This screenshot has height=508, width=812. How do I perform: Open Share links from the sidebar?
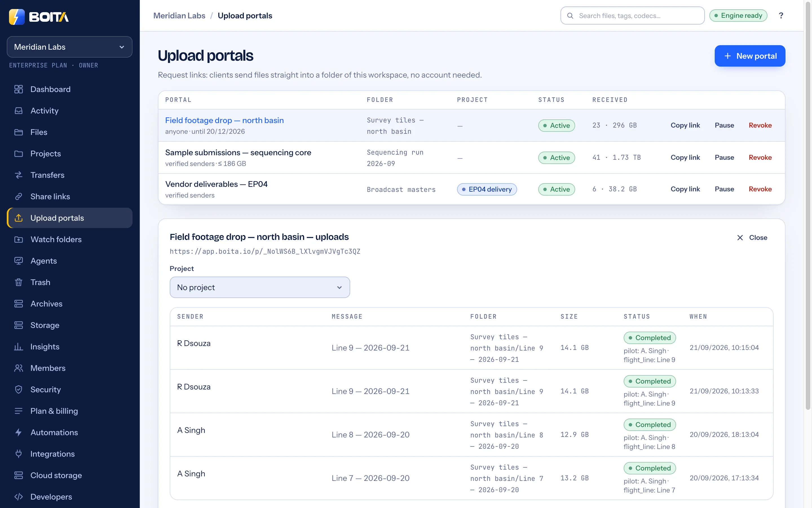coord(69,196)
